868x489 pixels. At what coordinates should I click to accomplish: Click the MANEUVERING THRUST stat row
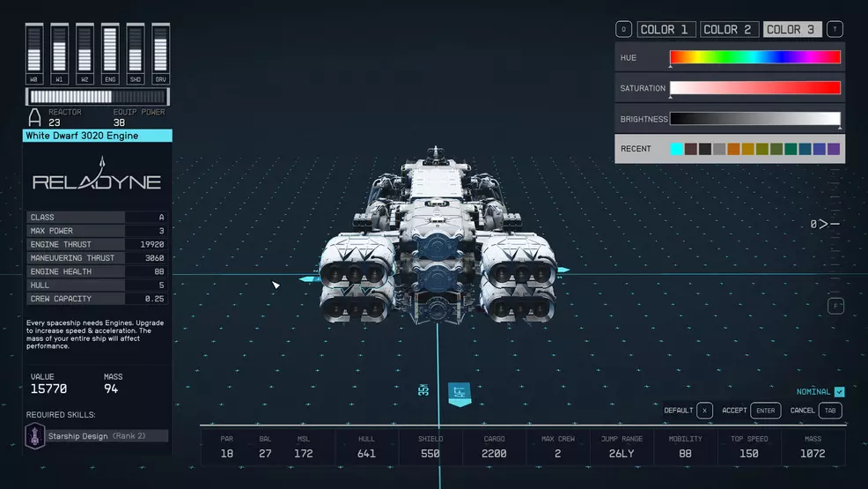pyautogui.click(x=98, y=257)
